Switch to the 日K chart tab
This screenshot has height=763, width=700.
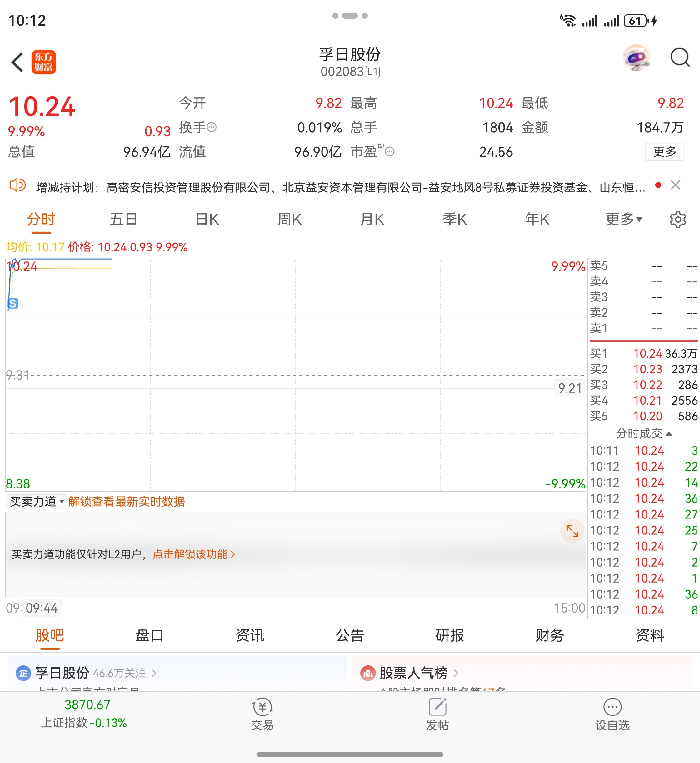coord(207,219)
